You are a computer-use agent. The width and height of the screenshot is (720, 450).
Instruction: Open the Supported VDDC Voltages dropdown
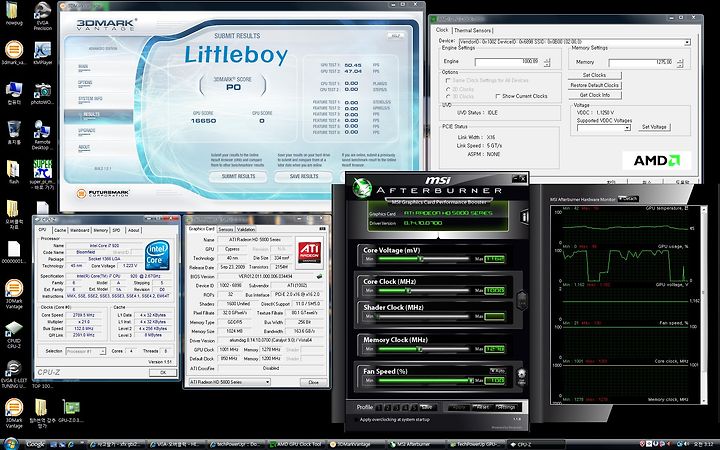click(604, 128)
